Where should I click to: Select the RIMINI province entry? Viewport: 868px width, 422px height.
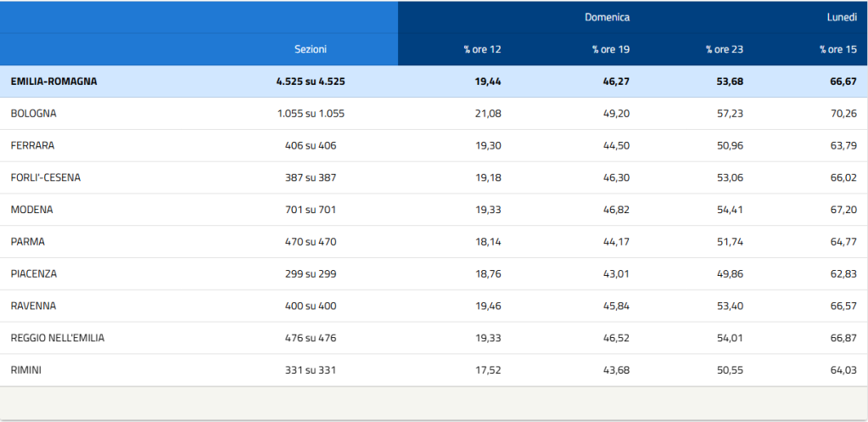coord(26,370)
